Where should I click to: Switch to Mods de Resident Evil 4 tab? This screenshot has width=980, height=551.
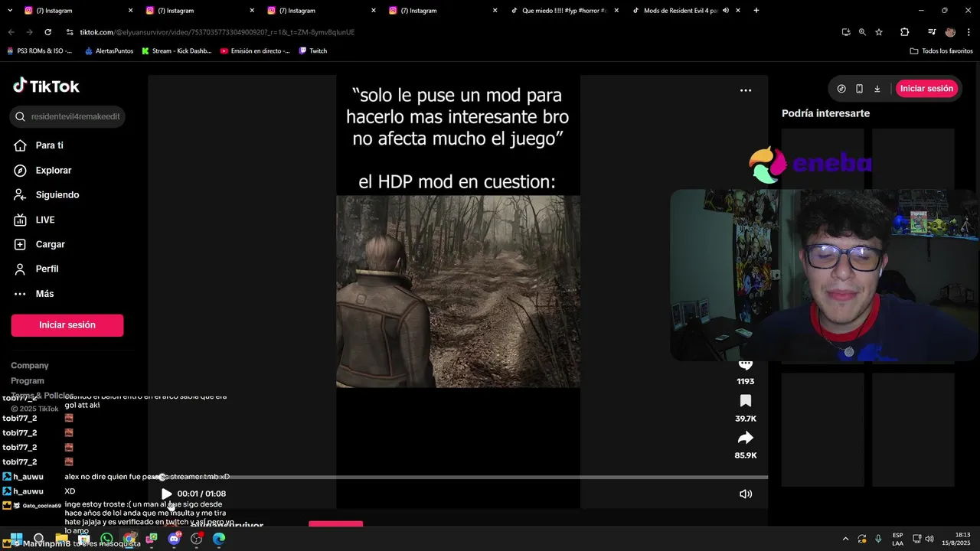[680, 11]
